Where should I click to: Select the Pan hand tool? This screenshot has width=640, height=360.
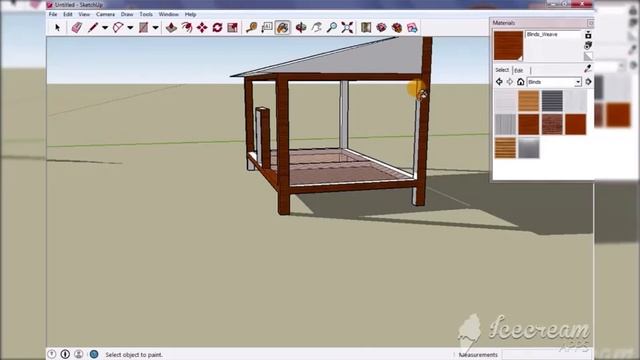316,27
